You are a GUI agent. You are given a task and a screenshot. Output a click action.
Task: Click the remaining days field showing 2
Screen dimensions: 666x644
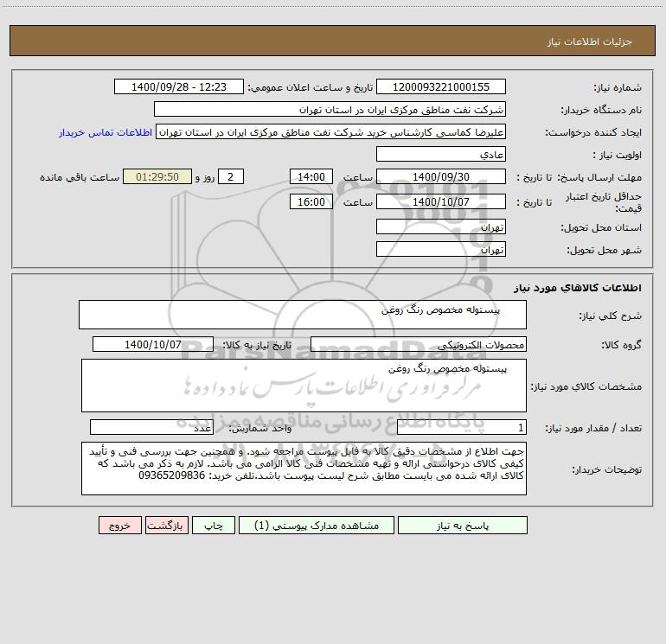tap(231, 176)
